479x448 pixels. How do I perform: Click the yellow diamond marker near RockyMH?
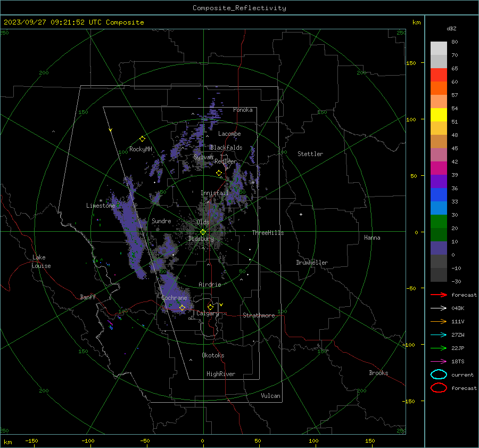pyautogui.click(x=142, y=139)
